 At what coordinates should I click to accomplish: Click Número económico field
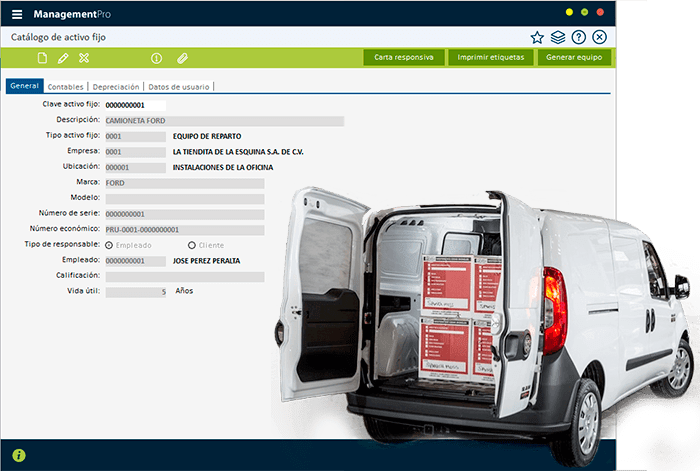click(x=185, y=230)
